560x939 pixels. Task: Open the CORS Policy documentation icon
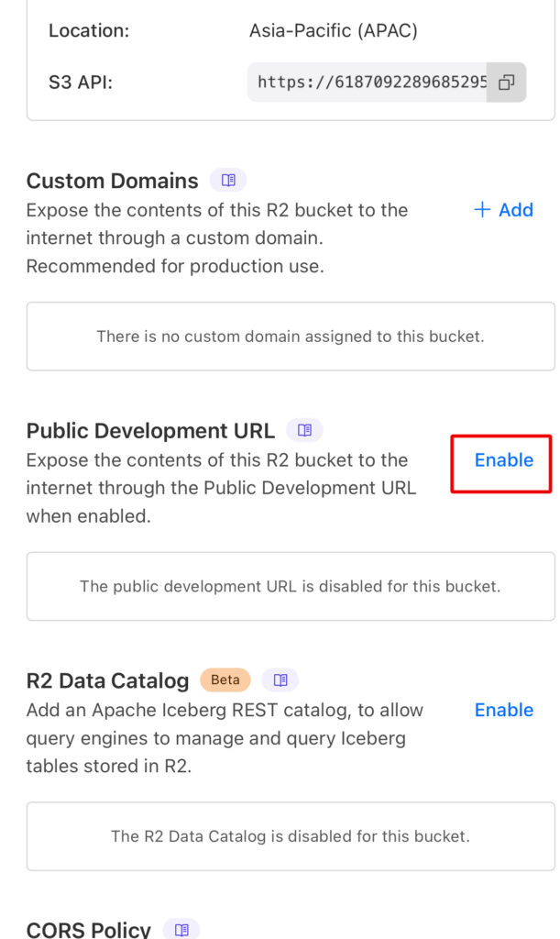click(181, 930)
